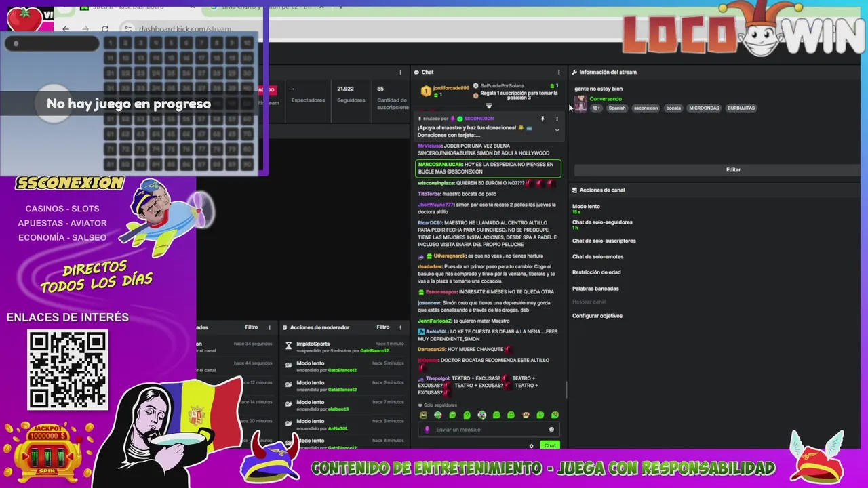Click username TitoTorbe in chat
Screen dimensions: 868x488
(429, 194)
